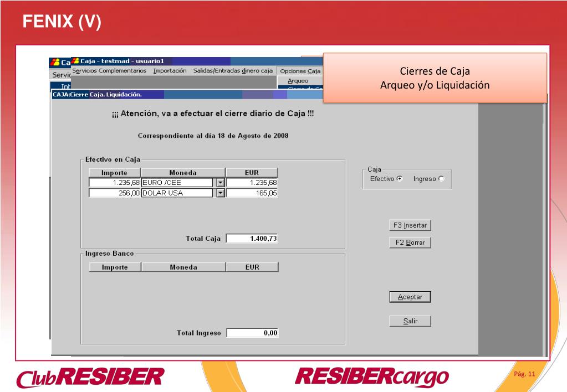This screenshot has height=392, width=567.
Task: Choose Arqueo from Opciones Caja menu
Action: coord(298,81)
